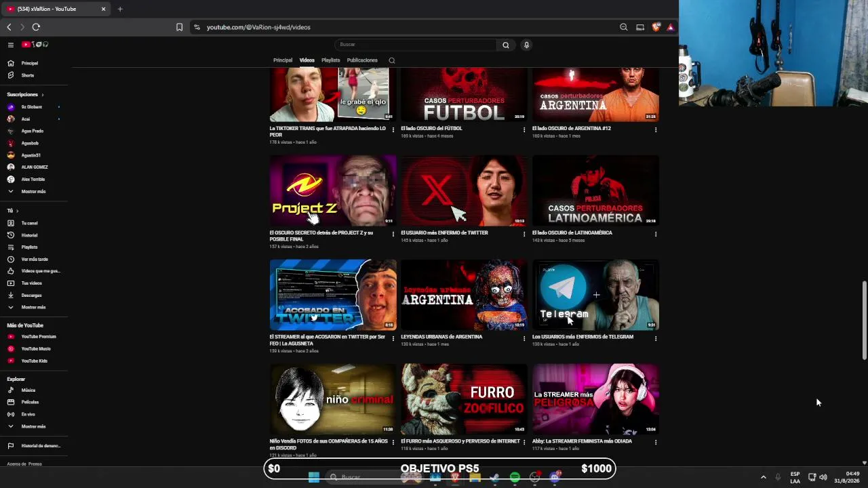Show hidden system tray icons
868x488 pixels.
tap(763, 477)
